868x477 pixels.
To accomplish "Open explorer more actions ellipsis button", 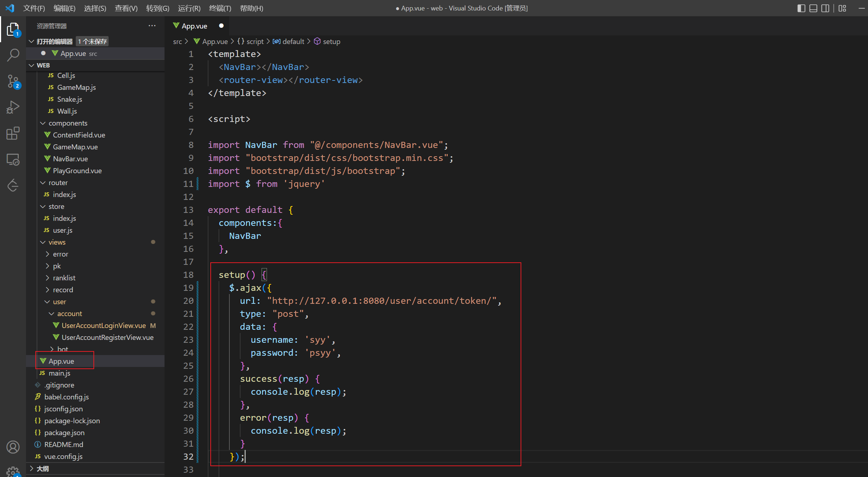I will click(x=152, y=26).
